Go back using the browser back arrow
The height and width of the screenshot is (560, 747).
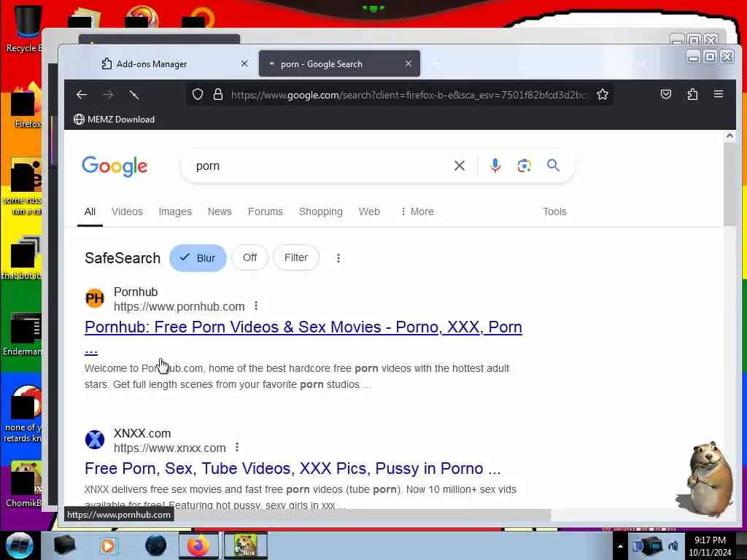(x=82, y=95)
